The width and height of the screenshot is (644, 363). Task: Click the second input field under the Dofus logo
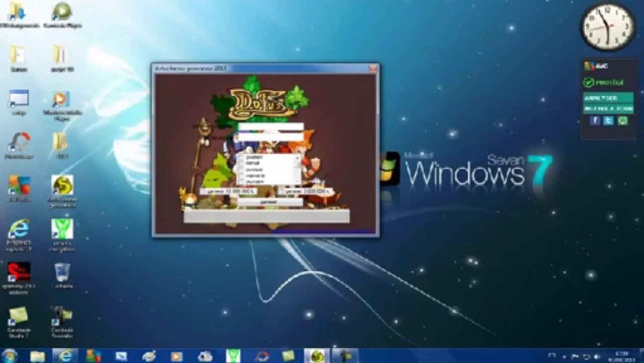270,136
